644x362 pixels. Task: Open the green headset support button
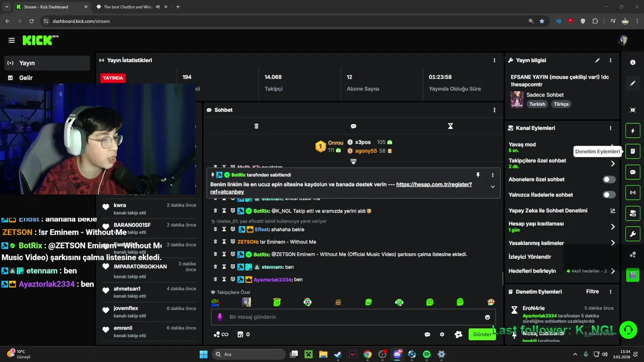[x=628, y=330]
